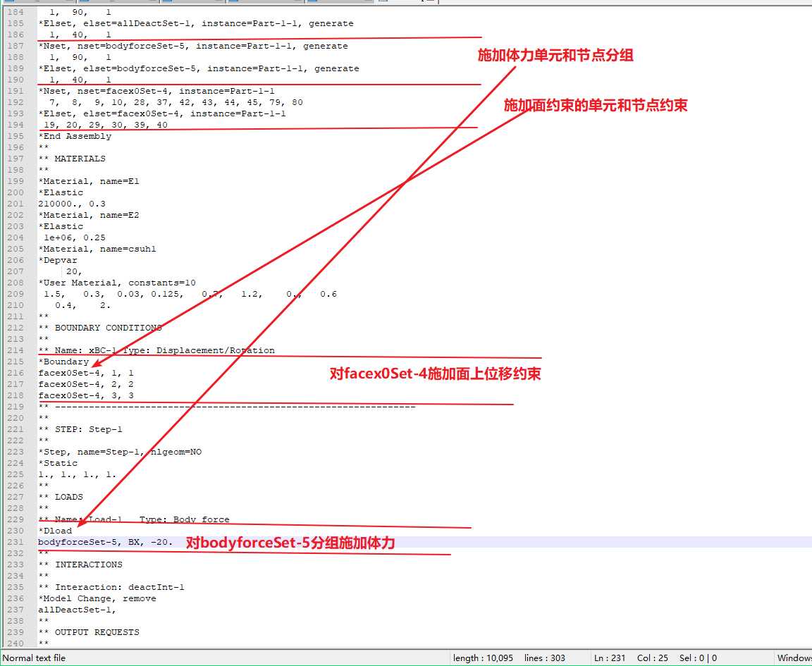Click the '*Elset, elset=allDeactSet-1' line

coord(196,23)
